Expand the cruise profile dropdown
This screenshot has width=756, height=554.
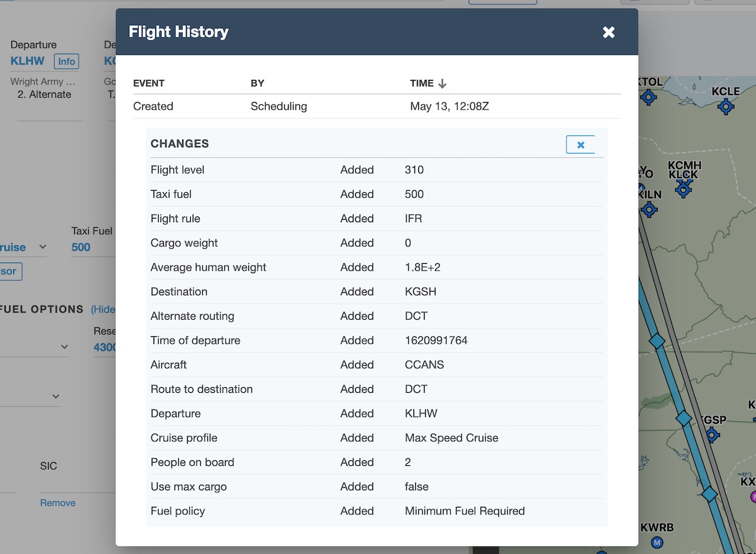(x=43, y=247)
